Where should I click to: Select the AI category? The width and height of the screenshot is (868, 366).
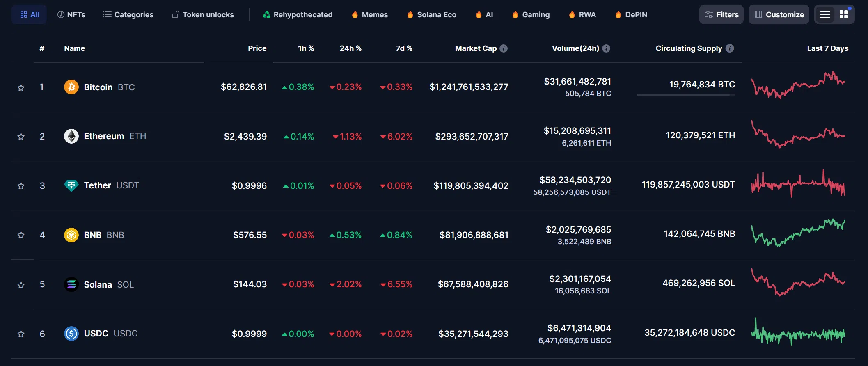point(484,14)
